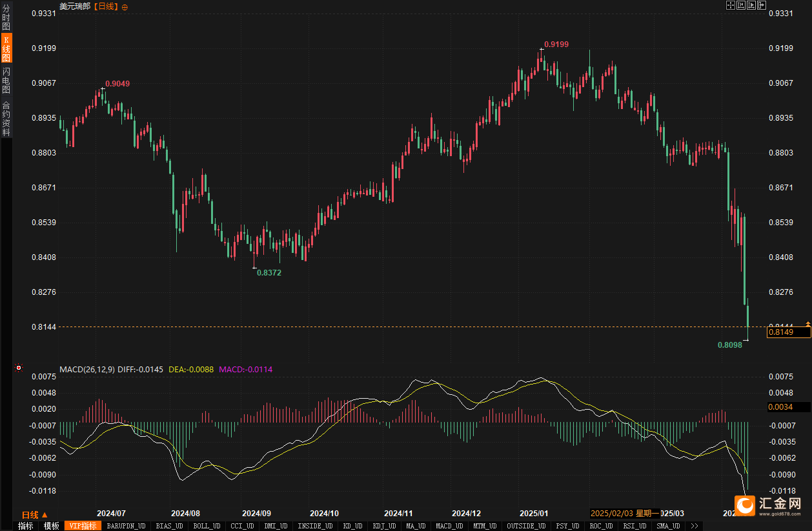Expand more indicator tabs with the >> arrow
This screenshot has width=812, height=531.
point(694,526)
